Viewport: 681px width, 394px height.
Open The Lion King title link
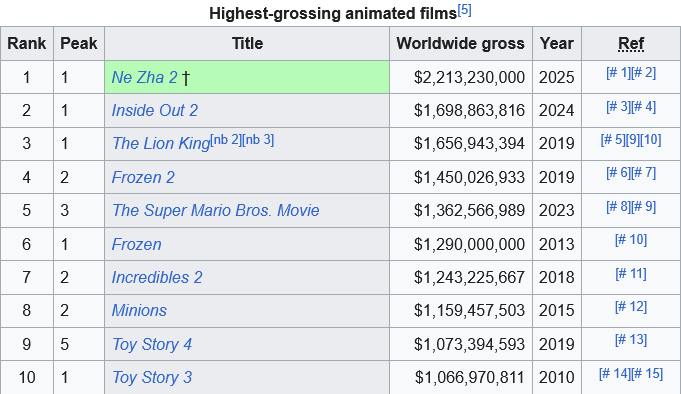[161, 143]
